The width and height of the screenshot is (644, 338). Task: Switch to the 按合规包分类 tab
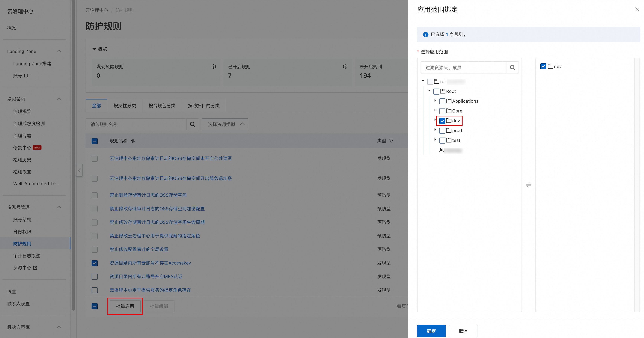[162, 106]
